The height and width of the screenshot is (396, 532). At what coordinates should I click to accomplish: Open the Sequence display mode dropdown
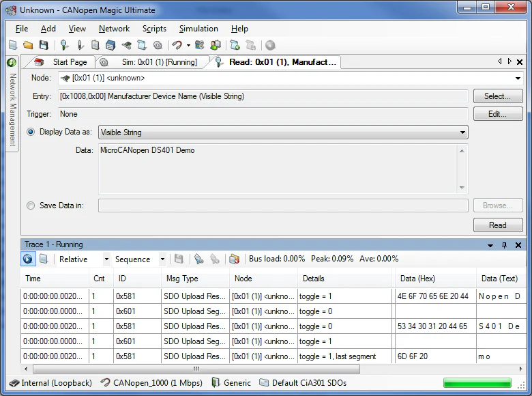162,259
